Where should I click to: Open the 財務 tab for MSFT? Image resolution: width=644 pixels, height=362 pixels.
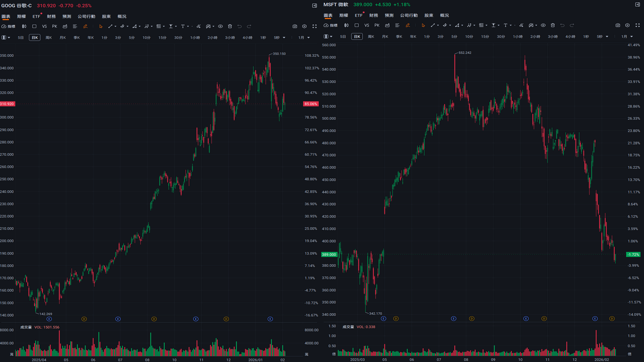[374, 15]
